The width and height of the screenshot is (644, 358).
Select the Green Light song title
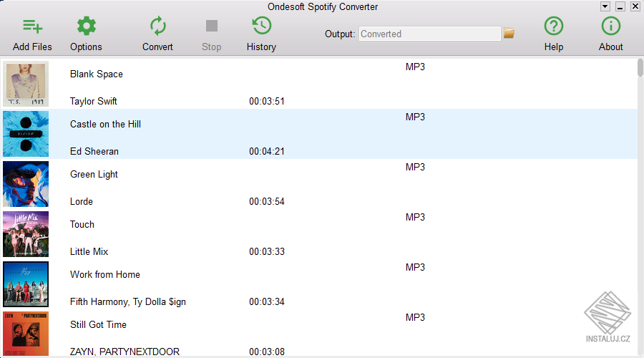coord(94,175)
